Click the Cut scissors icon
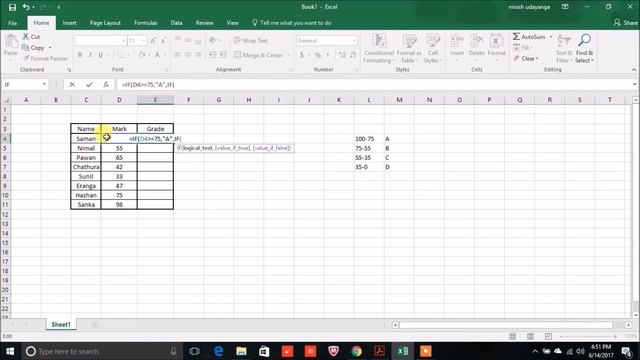This screenshot has height=360, width=640. tap(26, 37)
